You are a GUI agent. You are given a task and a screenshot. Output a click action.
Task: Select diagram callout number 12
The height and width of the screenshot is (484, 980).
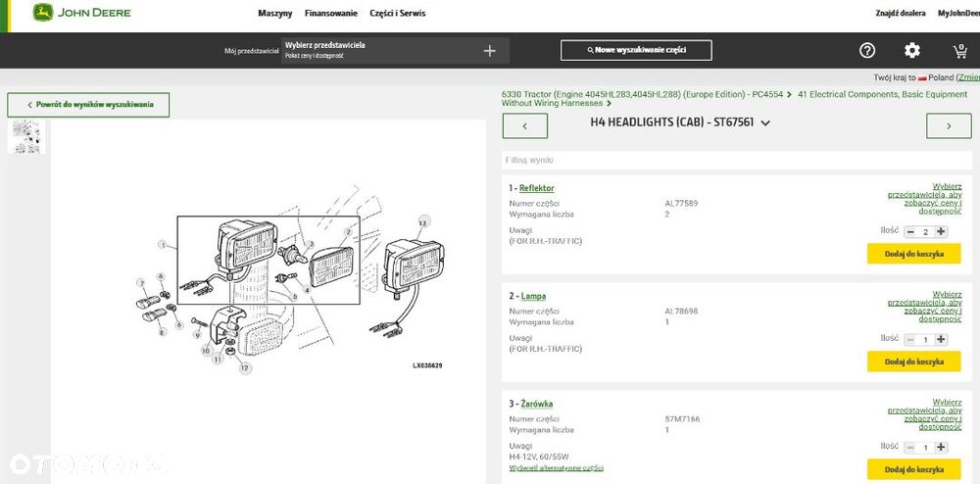[245, 368]
